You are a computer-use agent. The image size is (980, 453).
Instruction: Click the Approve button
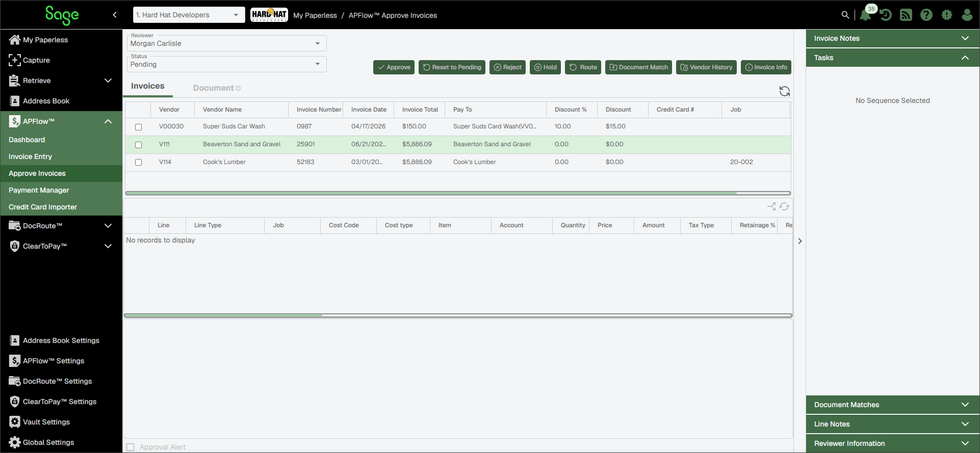tap(394, 67)
